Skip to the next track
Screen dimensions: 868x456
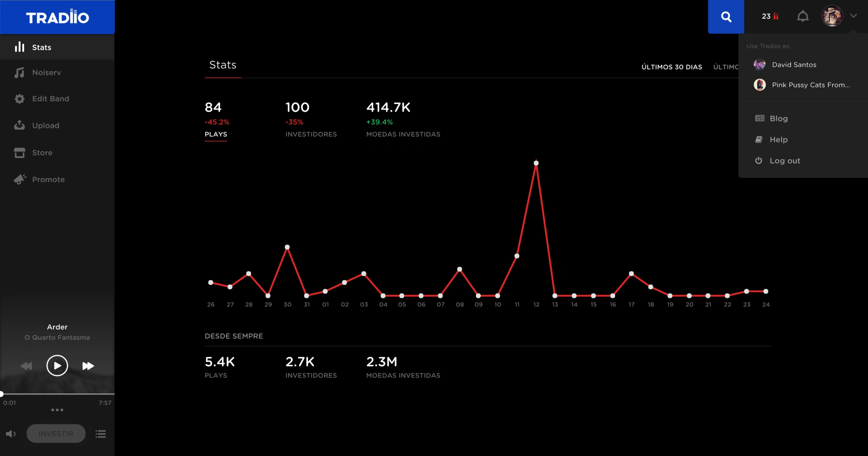[88, 366]
